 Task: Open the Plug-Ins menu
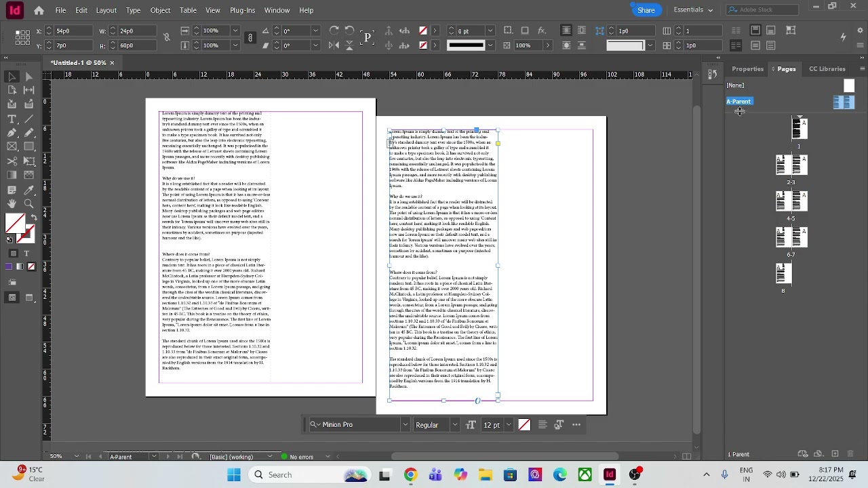click(x=242, y=10)
